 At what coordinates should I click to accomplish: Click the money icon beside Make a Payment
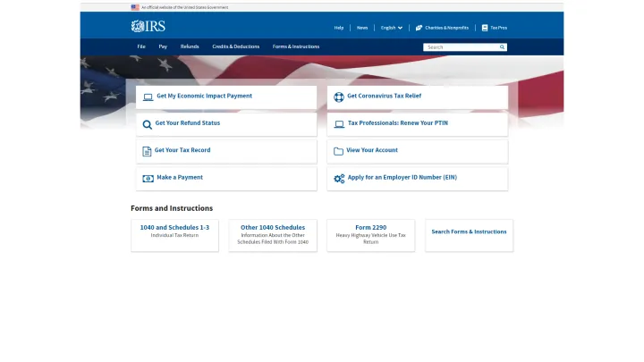(x=148, y=179)
